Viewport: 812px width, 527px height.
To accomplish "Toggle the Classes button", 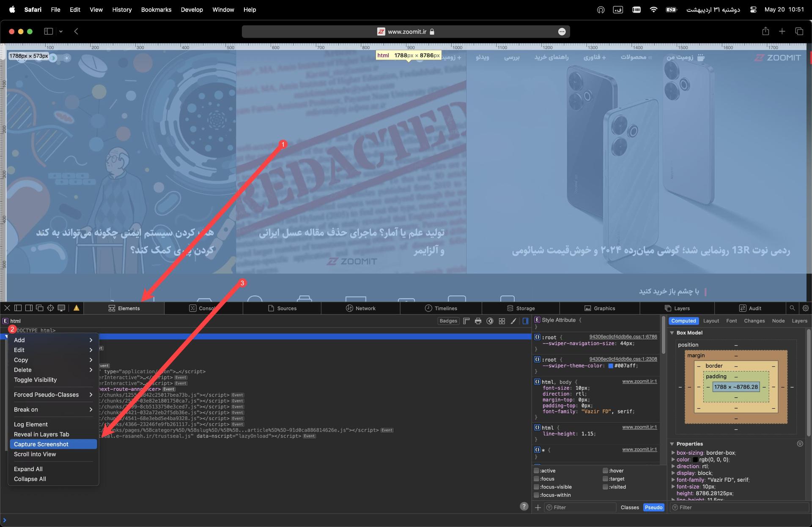I will 630,508.
